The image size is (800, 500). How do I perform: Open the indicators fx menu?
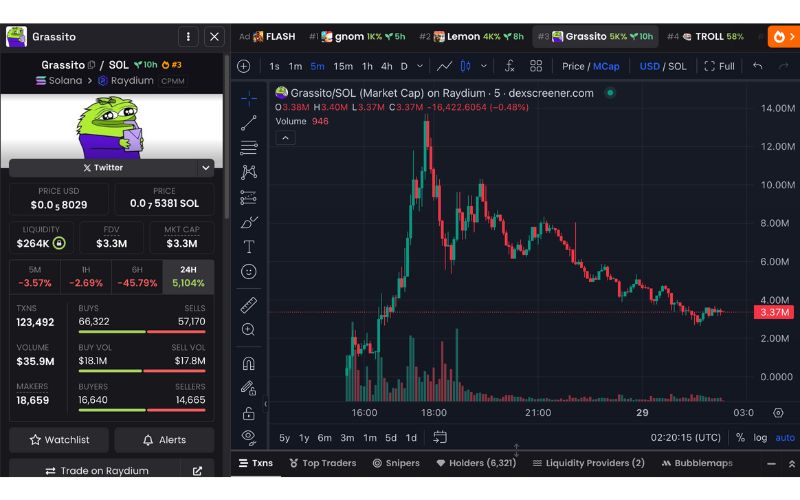509,66
